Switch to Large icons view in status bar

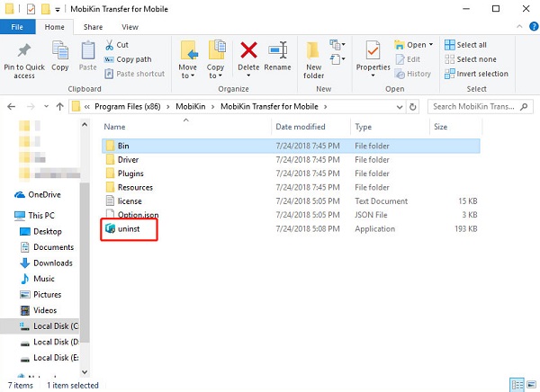(x=531, y=385)
